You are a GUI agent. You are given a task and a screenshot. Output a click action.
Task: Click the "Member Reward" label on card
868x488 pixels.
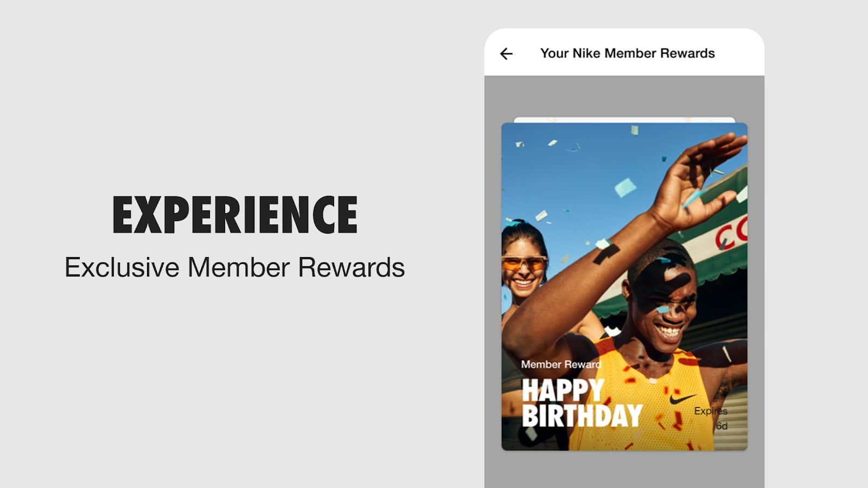561,364
